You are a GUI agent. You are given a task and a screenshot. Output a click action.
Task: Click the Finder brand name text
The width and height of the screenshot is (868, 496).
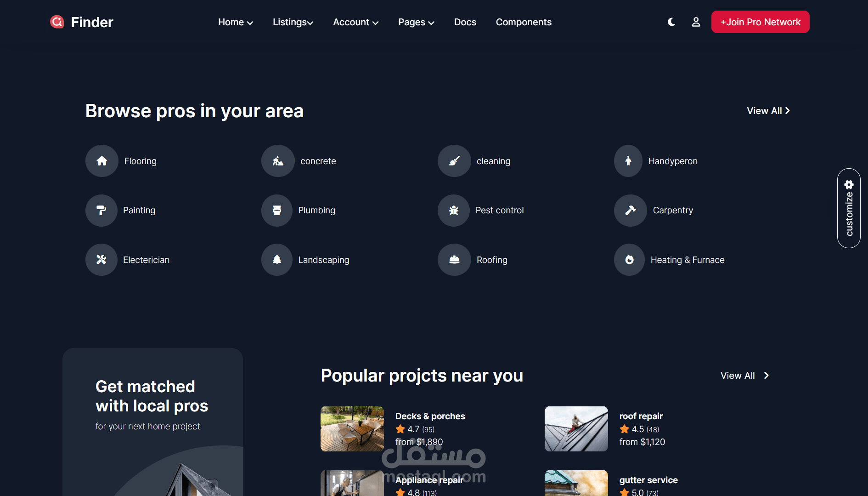tap(92, 22)
